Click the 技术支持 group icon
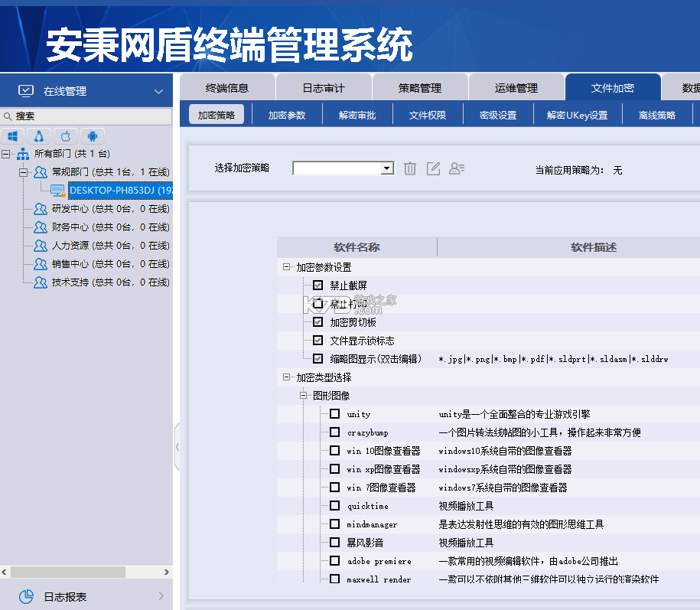Screen dimensions: 700x610 (41, 282)
